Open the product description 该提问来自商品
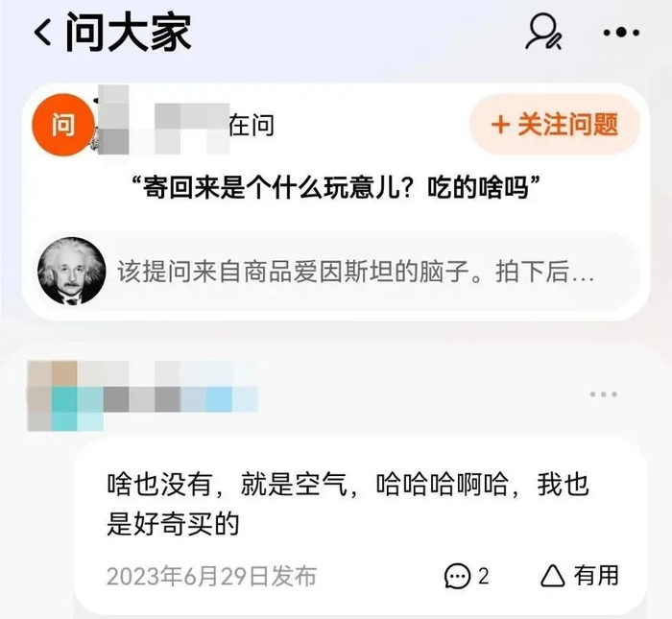Screen dimensions: 672x619 tap(356, 272)
